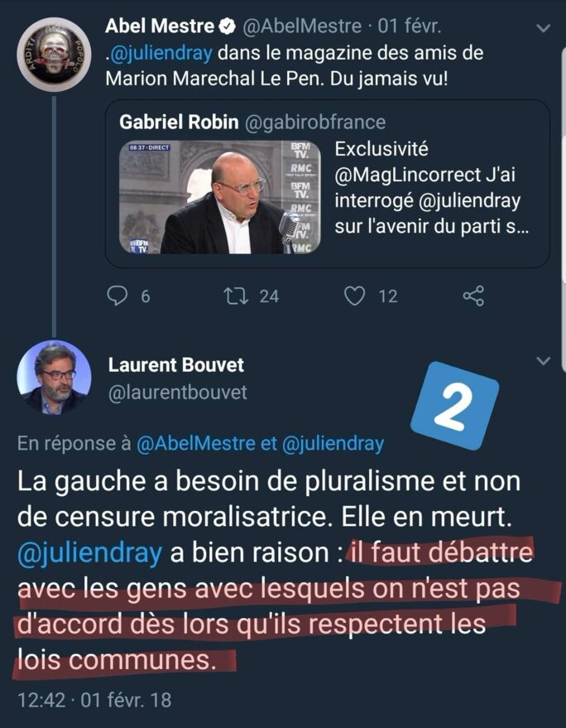Expand the options chevron on Abel Mestre's tweet

[543, 28]
